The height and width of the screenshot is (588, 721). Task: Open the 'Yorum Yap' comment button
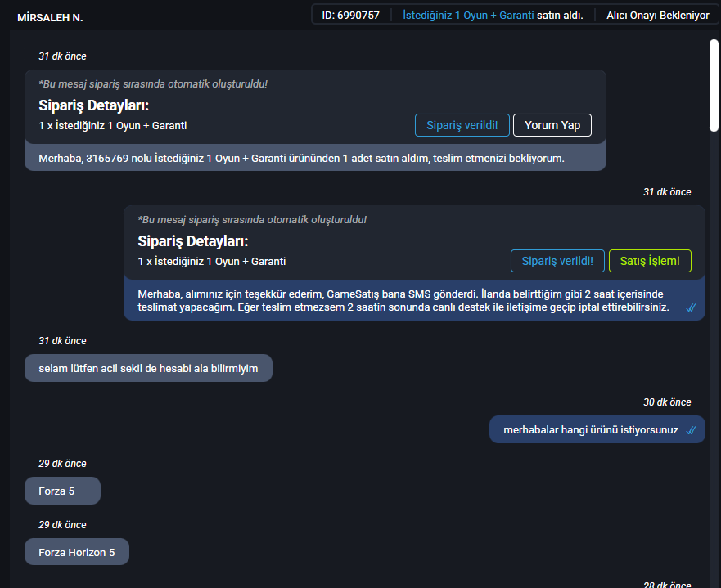point(552,125)
